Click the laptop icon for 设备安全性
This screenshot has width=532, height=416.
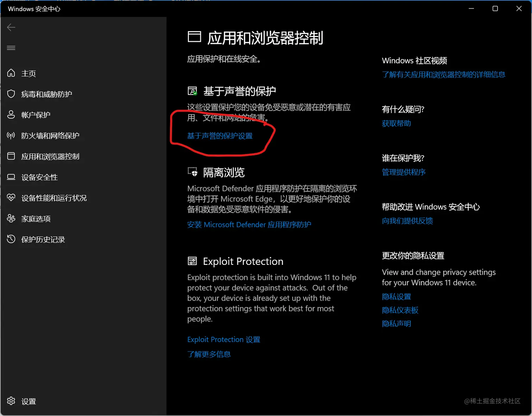pyautogui.click(x=11, y=177)
